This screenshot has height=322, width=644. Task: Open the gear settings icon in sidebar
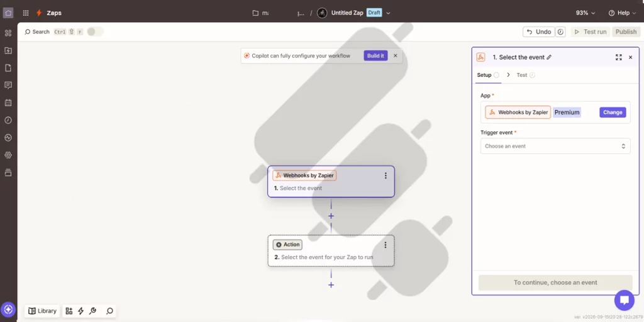(8, 155)
